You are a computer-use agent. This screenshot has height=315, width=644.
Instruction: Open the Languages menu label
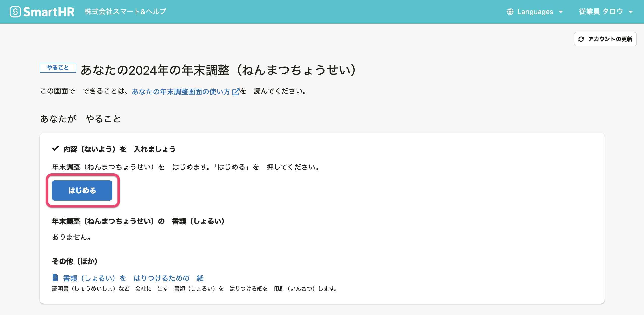tap(535, 12)
